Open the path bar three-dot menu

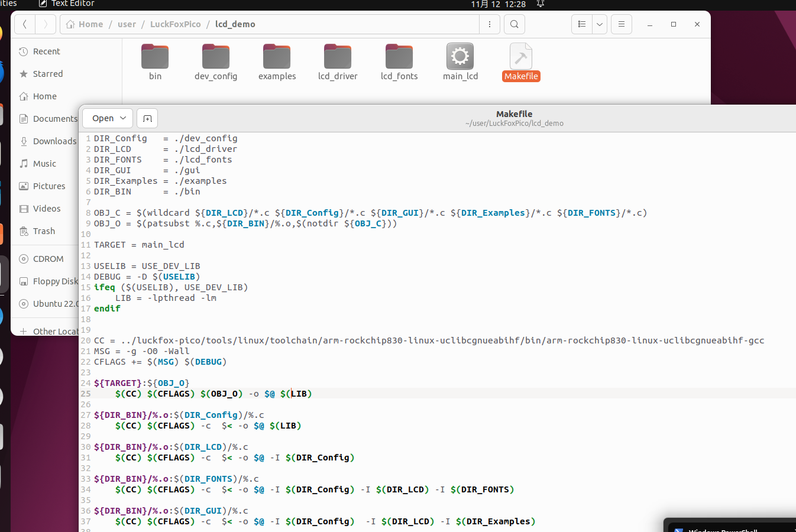pyautogui.click(x=490, y=24)
